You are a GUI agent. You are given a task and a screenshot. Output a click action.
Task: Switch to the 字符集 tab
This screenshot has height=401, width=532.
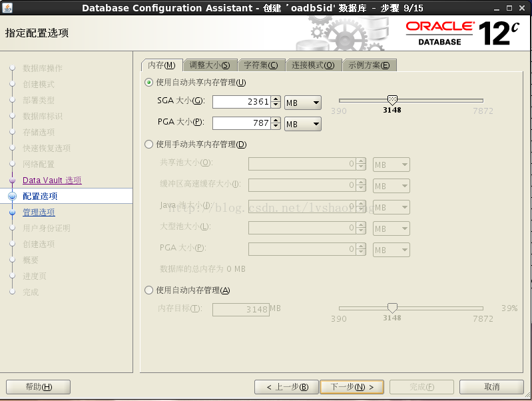pos(261,65)
